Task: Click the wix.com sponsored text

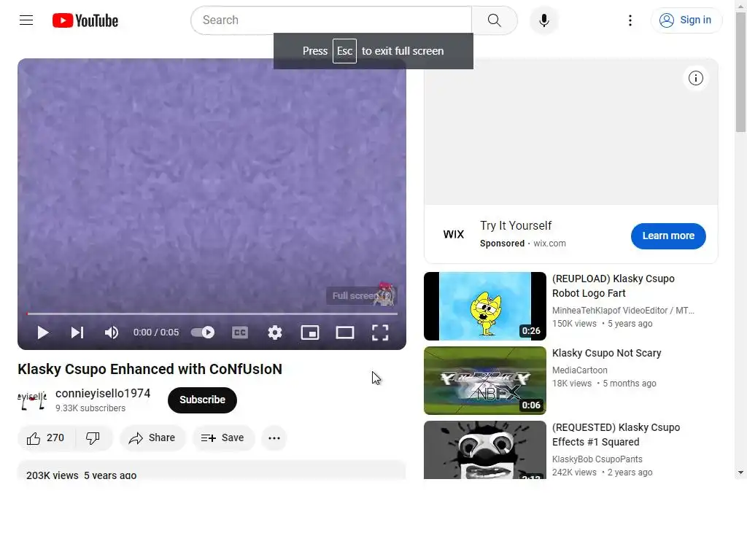Action: [550, 244]
